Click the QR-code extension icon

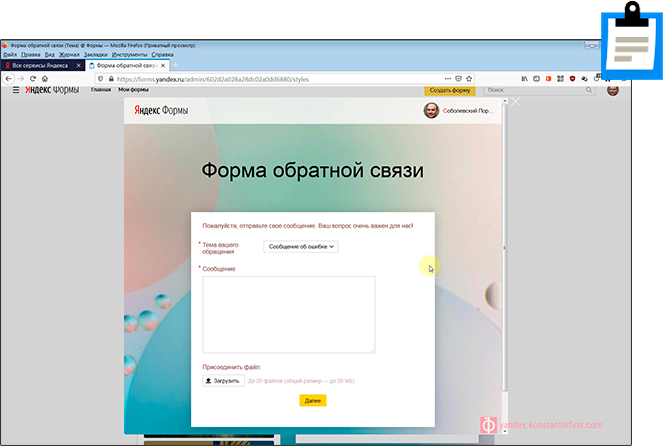(560, 79)
